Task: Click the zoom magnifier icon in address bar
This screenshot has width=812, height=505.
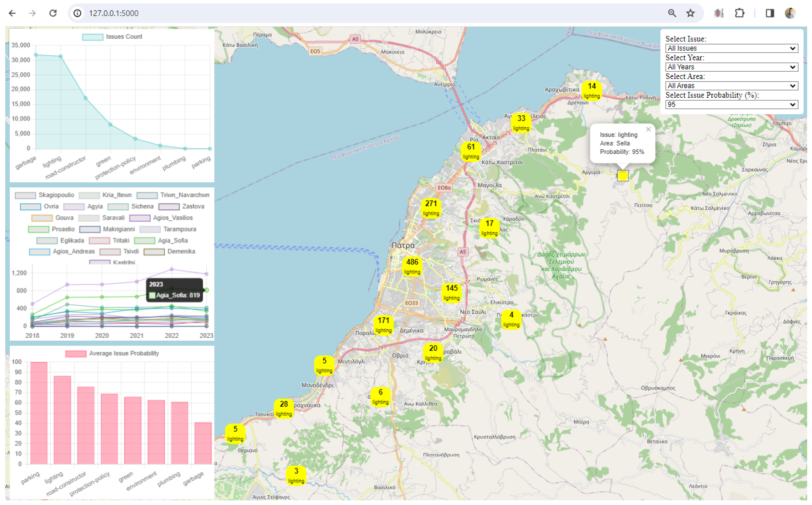Action: coord(672,13)
